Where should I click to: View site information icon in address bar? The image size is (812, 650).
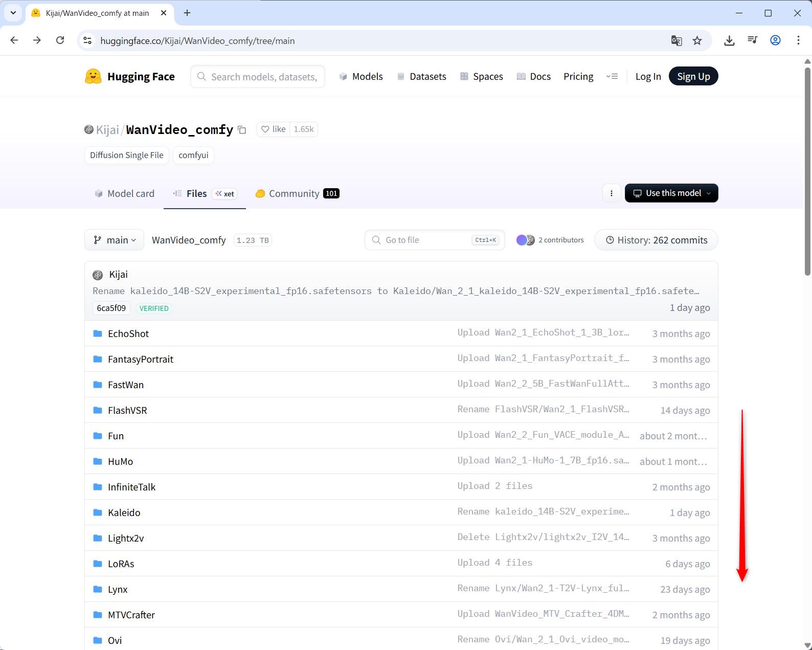(88, 40)
